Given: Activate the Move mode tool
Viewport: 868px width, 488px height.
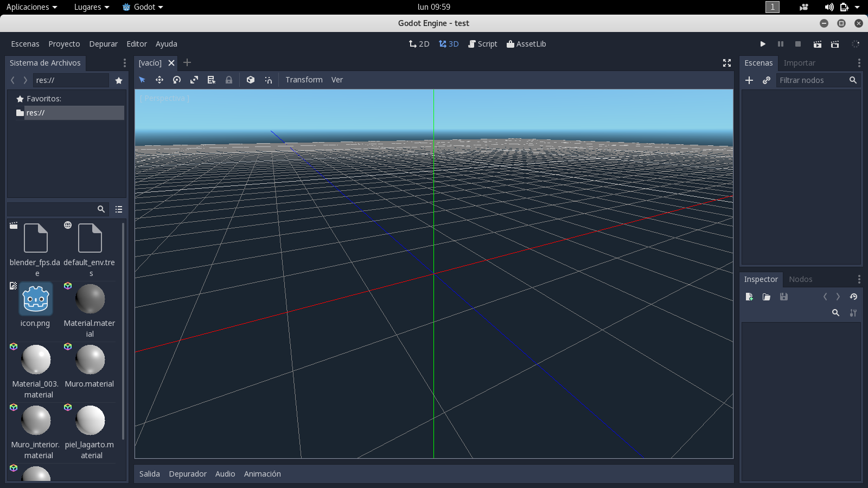Looking at the screenshot, I should coord(159,80).
